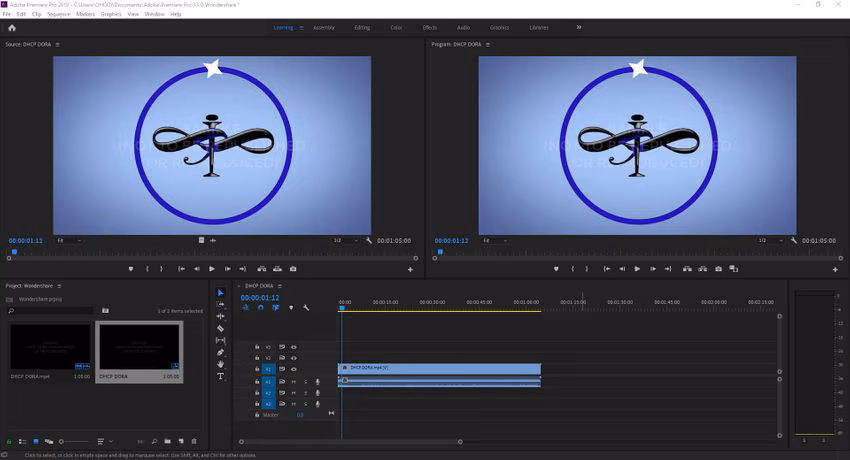Step forward one frame in Program monitor
Image resolution: width=850 pixels, height=460 pixels.
tap(653, 269)
